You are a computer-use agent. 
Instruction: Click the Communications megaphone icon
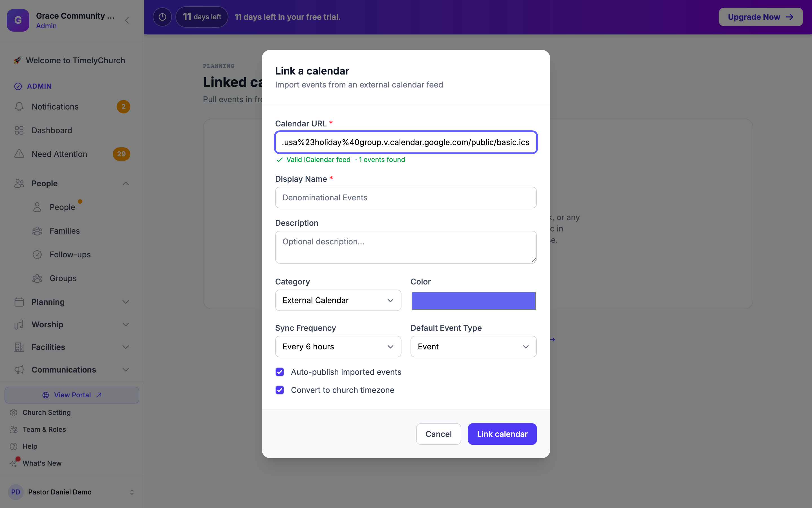click(x=19, y=370)
